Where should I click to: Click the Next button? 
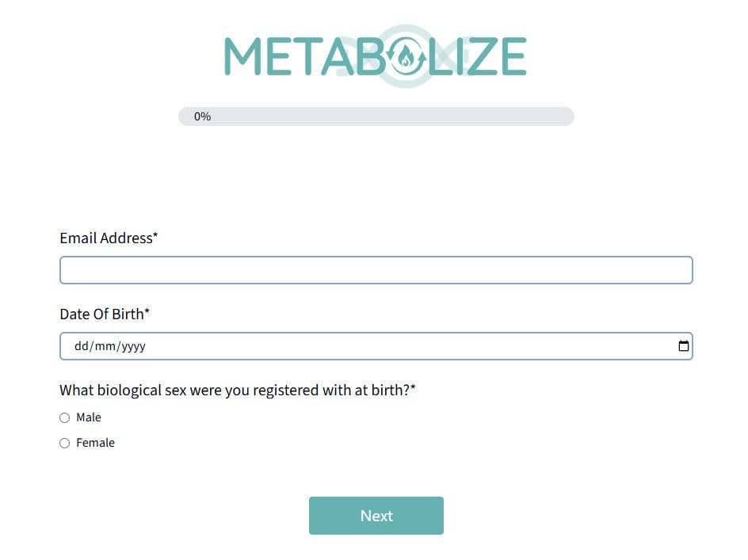click(376, 516)
